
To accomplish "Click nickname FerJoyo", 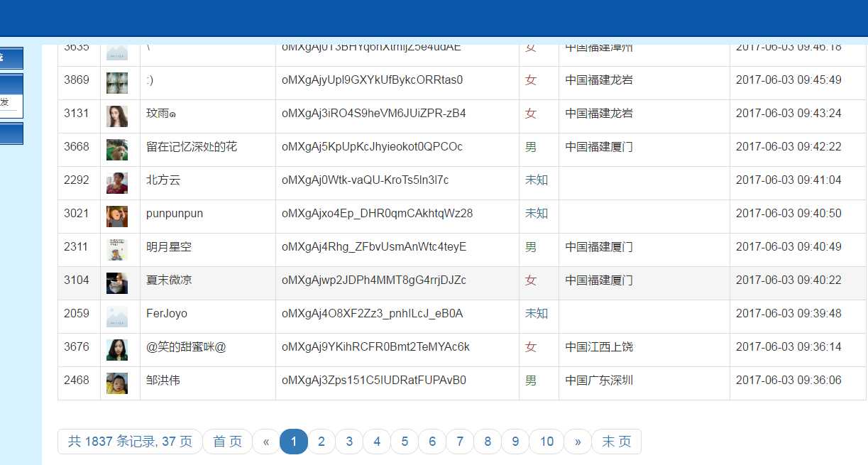I will 167,313.
